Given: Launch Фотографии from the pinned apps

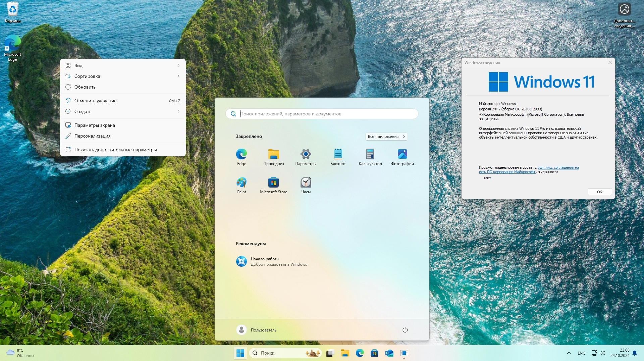Looking at the screenshot, I should click(402, 157).
